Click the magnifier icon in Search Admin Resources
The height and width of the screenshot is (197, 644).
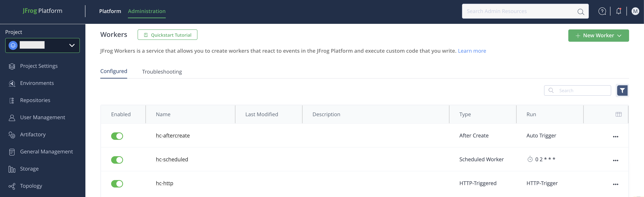tap(580, 12)
